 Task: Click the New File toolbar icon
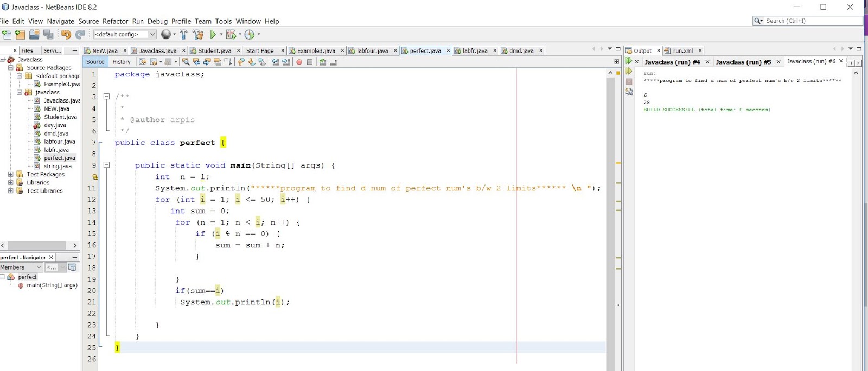(x=7, y=35)
